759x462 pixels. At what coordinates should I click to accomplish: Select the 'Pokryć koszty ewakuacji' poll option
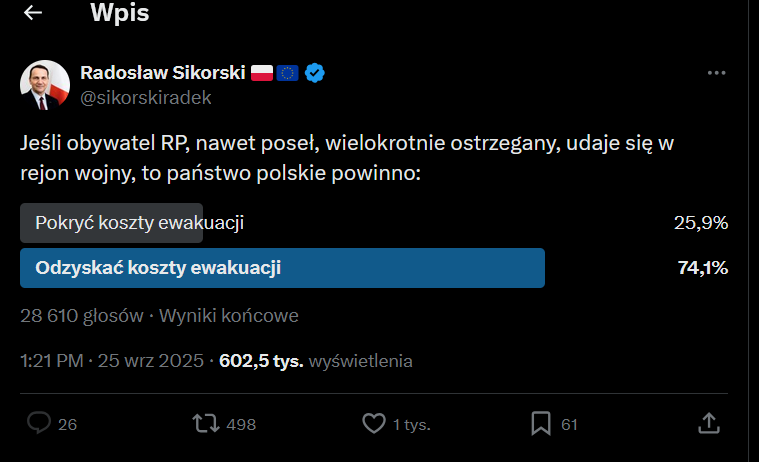(x=139, y=223)
